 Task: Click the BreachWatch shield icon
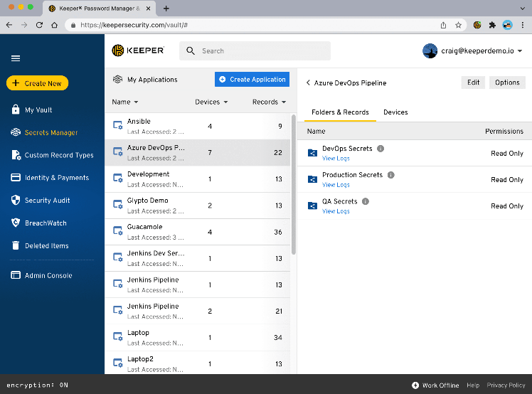[x=16, y=223]
